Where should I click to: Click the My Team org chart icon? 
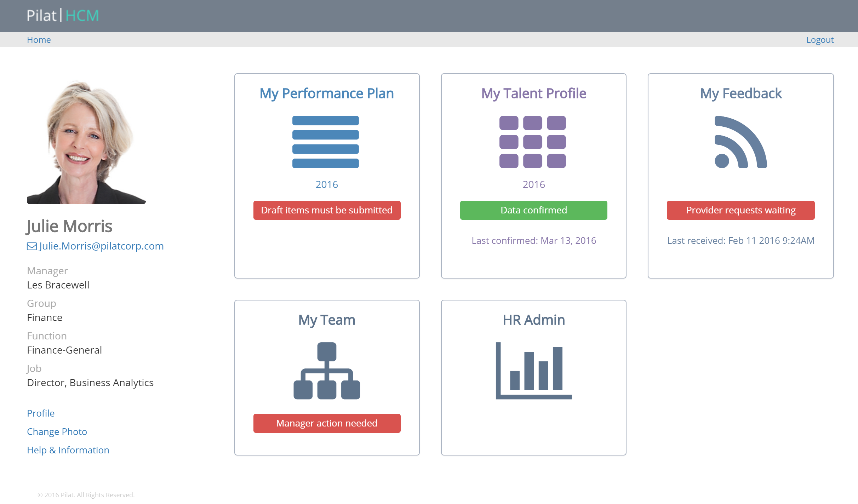tap(327, 371)
